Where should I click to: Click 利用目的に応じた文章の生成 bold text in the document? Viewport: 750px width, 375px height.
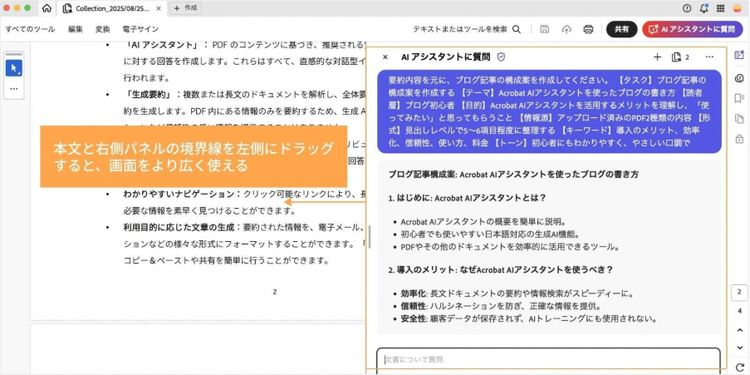pyautogui.click(x=179, y=227)
